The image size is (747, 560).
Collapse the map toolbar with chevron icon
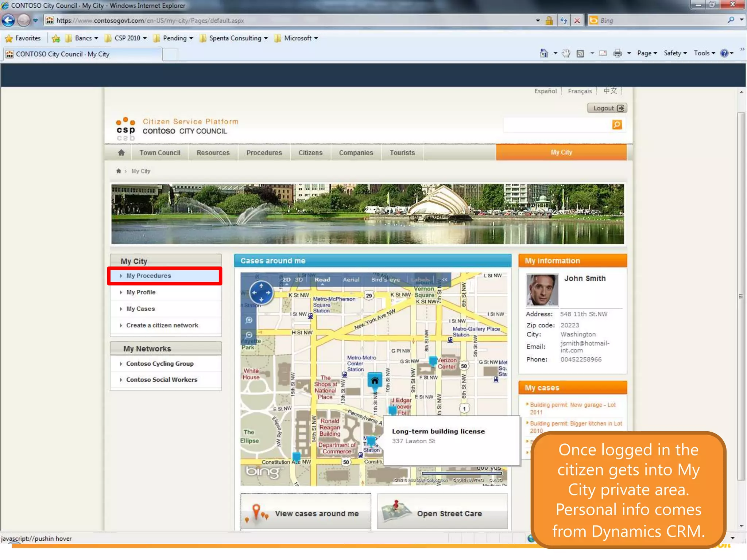[x=445, y=280]
